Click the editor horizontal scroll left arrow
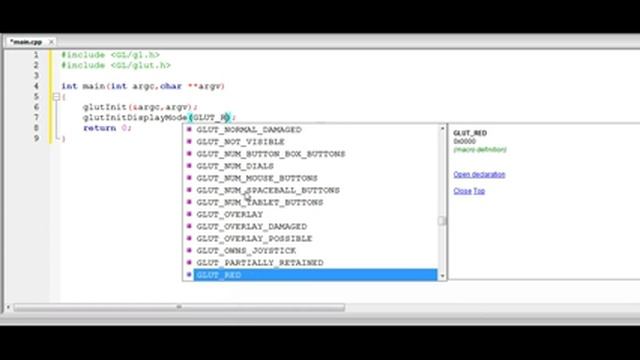The width and height of the screenshot is (640, 360). pyautogui.click(x=8, y=307)
